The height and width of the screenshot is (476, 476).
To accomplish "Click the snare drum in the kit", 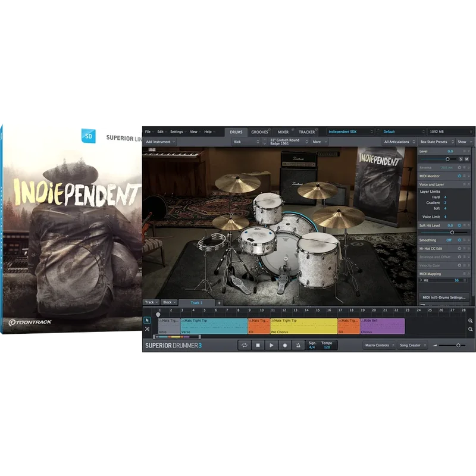I will tap(258, 240).
